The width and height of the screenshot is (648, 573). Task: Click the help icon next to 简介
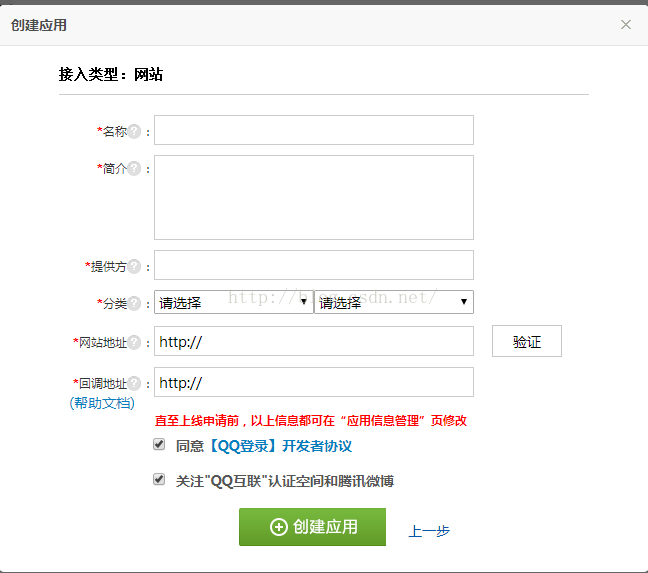(x=134, y=169)
